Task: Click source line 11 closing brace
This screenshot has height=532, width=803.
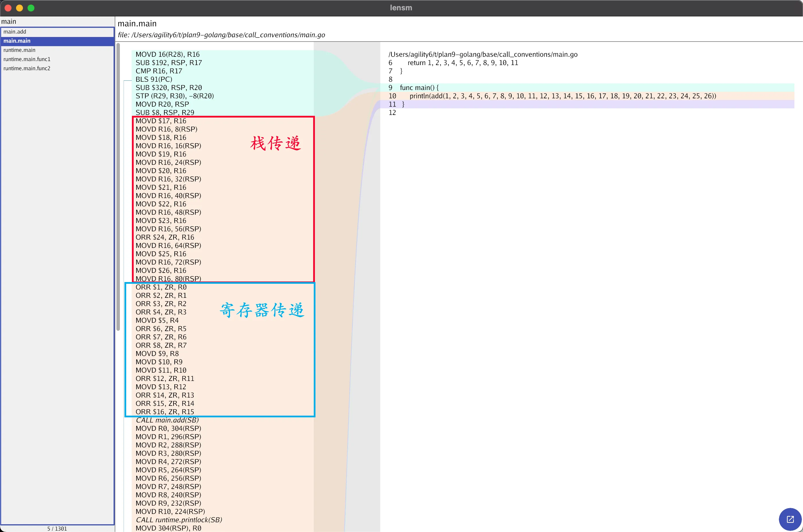Action: (403, 104)
